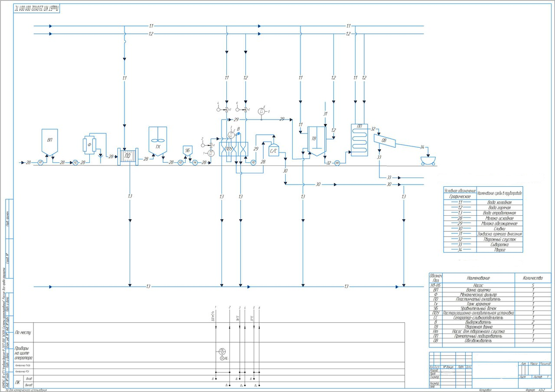Click 'Приборы на щите оператора' label
Image resolution: width=555 pixels, height=392 pixels.
pyautogui.click(x=24, y=353)
